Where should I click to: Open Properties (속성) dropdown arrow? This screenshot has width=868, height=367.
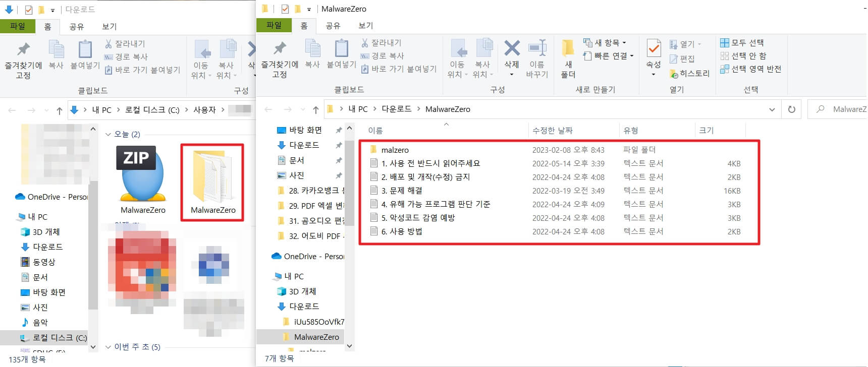pyautogui.click(x=654, y=75)
